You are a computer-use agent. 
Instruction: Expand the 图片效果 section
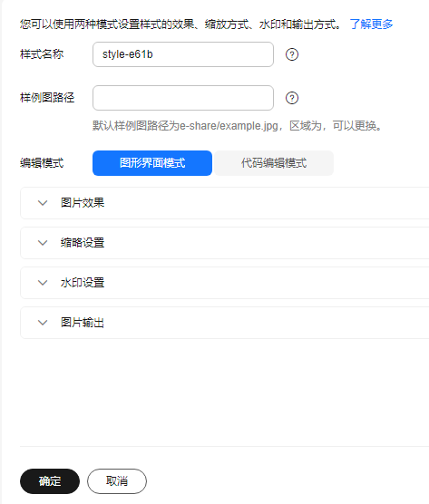(x=224, y=203)
